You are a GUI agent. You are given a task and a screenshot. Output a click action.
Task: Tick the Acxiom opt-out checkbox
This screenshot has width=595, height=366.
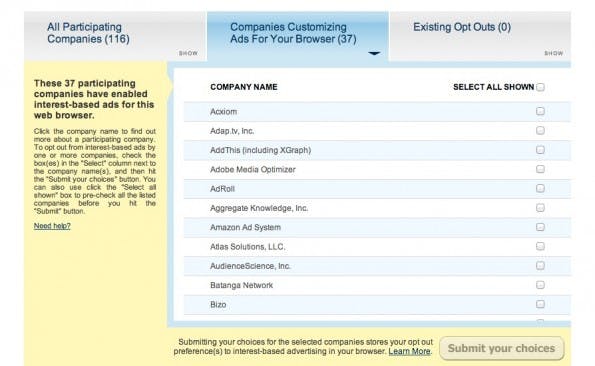(540, 111)
